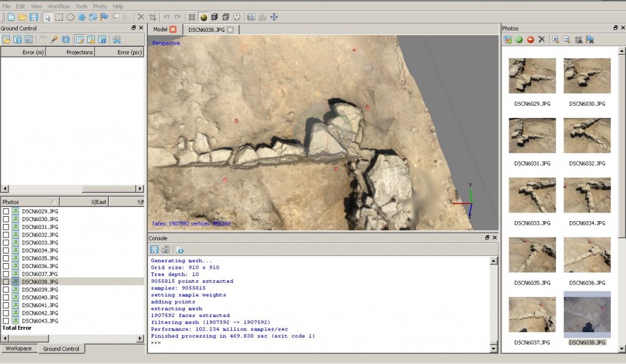Viewport: 626px width, 364px height.
Task: Activate the Rectangle Selection tool
Action: (x=60, y=17)
